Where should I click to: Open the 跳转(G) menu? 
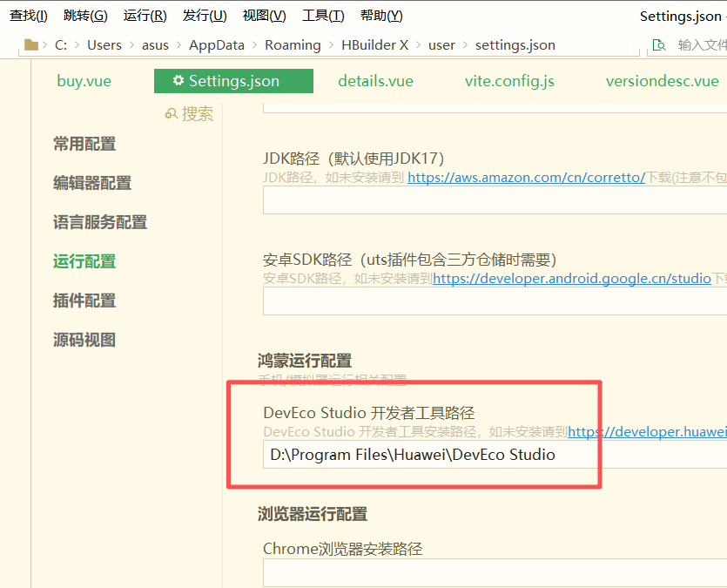[85, 16]
